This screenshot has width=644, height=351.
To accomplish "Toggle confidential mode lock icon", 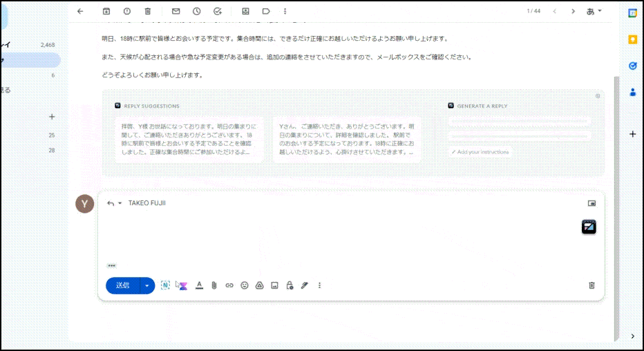I will pos(290,285).
